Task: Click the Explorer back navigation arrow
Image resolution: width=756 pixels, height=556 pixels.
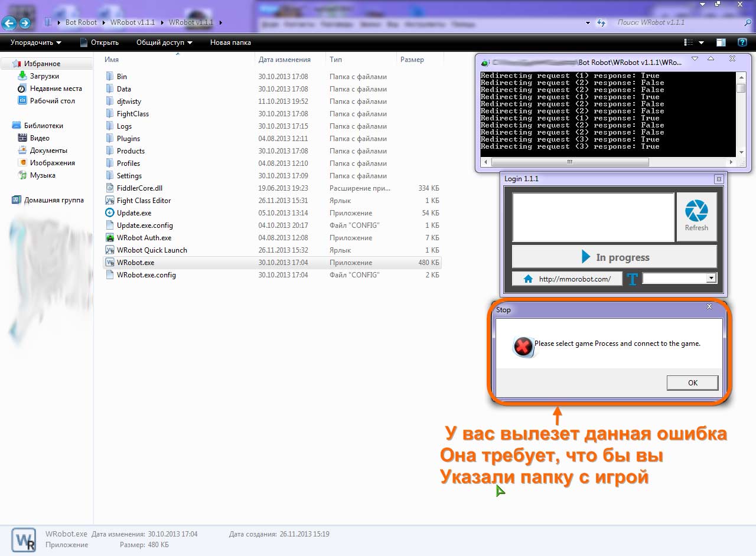Action: [9, 23]
